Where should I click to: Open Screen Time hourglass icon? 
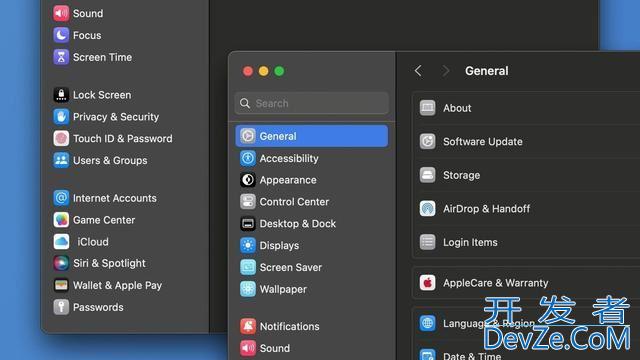coord(61,57)
